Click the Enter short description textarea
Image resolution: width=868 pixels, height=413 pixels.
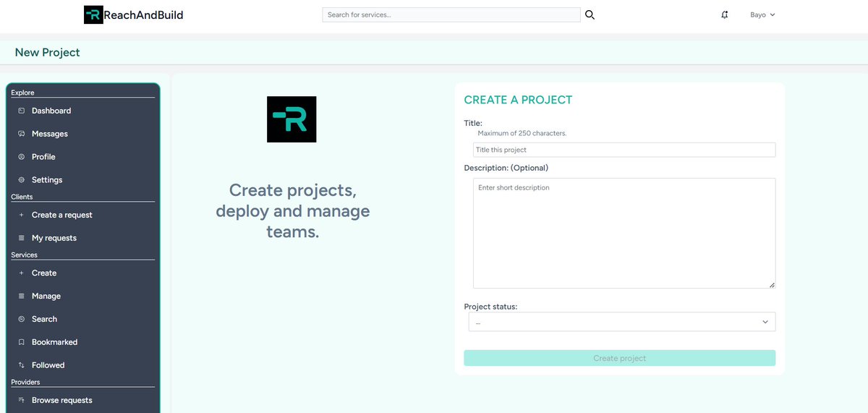coord(624,233)
